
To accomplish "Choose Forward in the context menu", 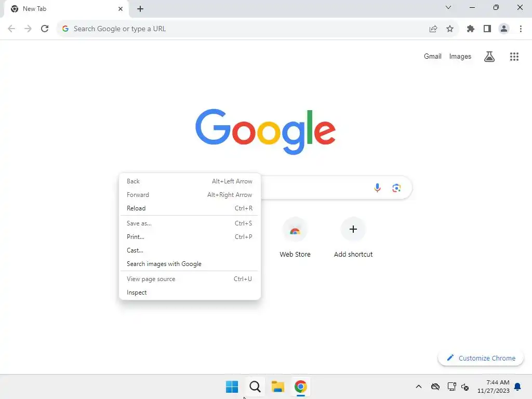I will click(190, 195).
